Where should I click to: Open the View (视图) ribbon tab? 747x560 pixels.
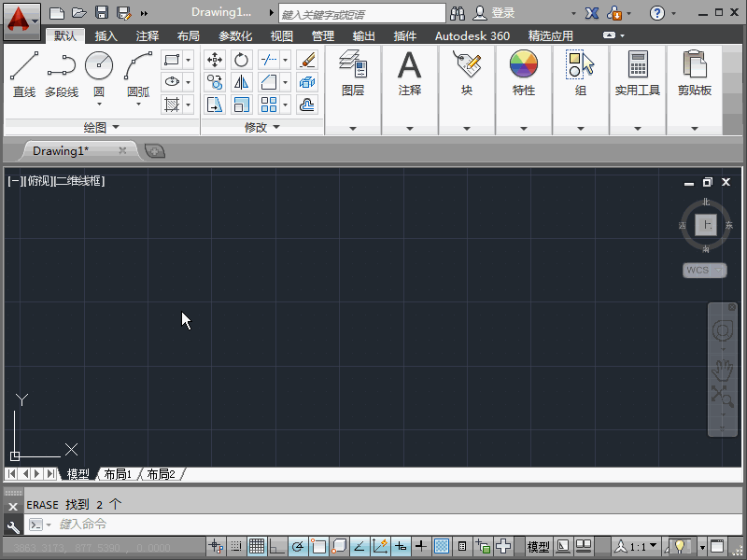point(281,36)
